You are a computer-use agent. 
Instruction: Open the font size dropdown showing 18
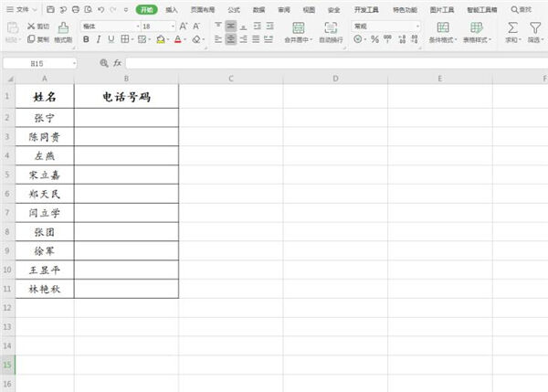[173, 26]
